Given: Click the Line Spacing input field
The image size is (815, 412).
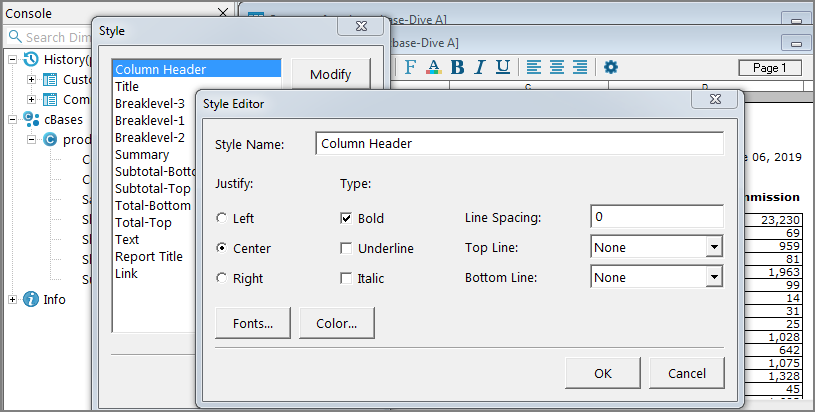Looking at the screenshot, I should (657, 217).
